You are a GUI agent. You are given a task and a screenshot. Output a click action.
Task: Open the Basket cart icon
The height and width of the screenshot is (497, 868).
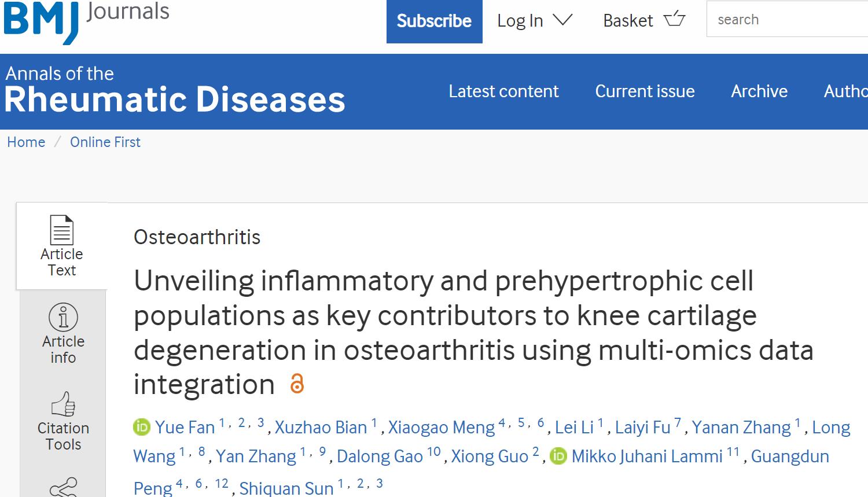point(674,20)
